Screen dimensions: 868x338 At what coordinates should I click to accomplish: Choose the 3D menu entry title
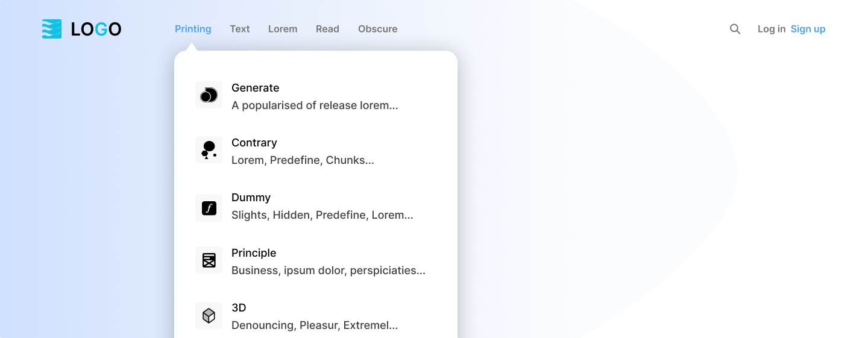(239, 308)
